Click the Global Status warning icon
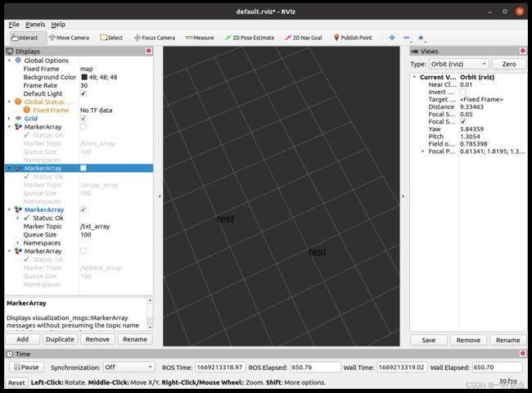The width and height of the screenshot is (532, 393). click(x=18, y=102)
